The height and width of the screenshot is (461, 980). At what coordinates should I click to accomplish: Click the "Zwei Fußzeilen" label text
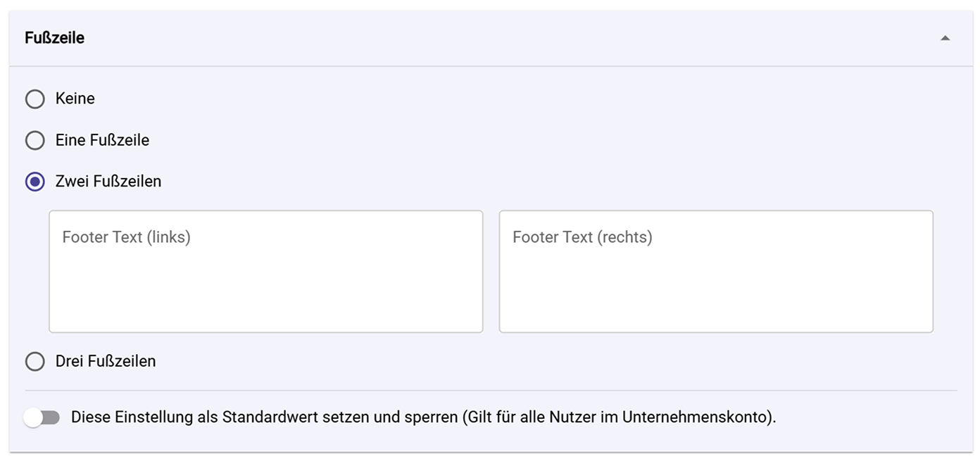(x=108, y=182)
